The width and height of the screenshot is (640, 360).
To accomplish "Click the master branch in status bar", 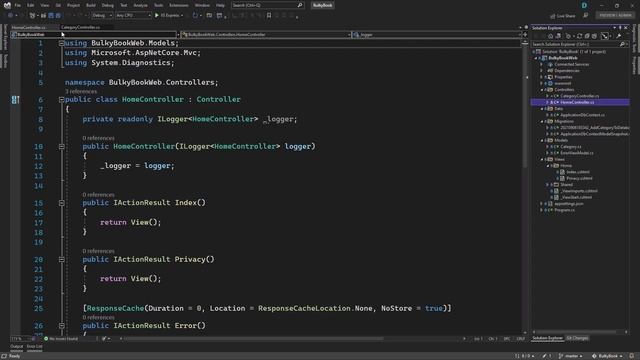I will coord(571,356).
